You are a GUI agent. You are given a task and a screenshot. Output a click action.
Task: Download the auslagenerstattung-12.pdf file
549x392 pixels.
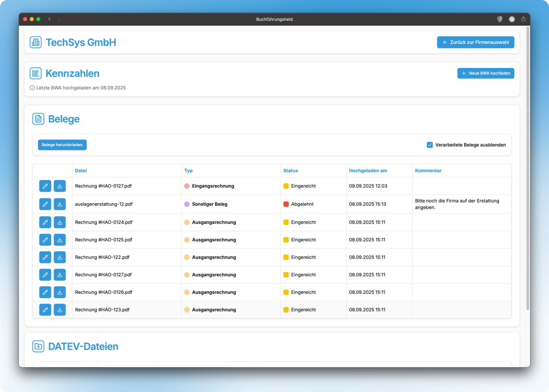click(60, 204)
